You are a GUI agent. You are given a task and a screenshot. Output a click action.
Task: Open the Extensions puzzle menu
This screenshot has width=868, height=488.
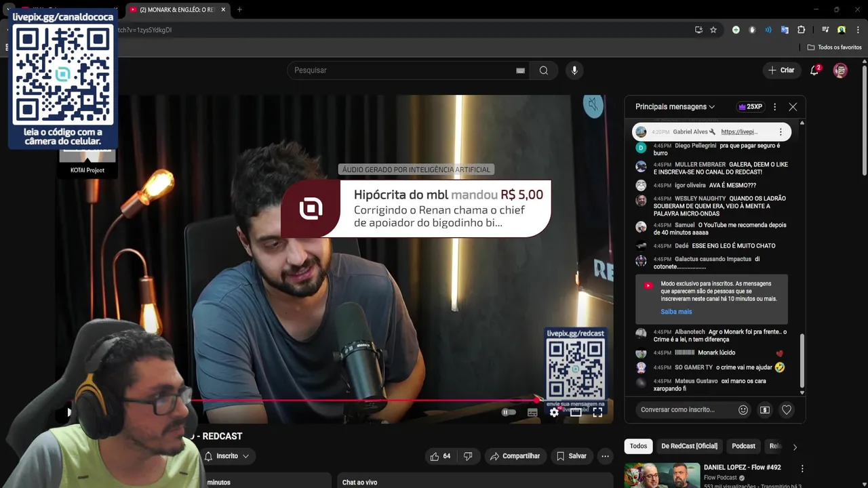801,30
